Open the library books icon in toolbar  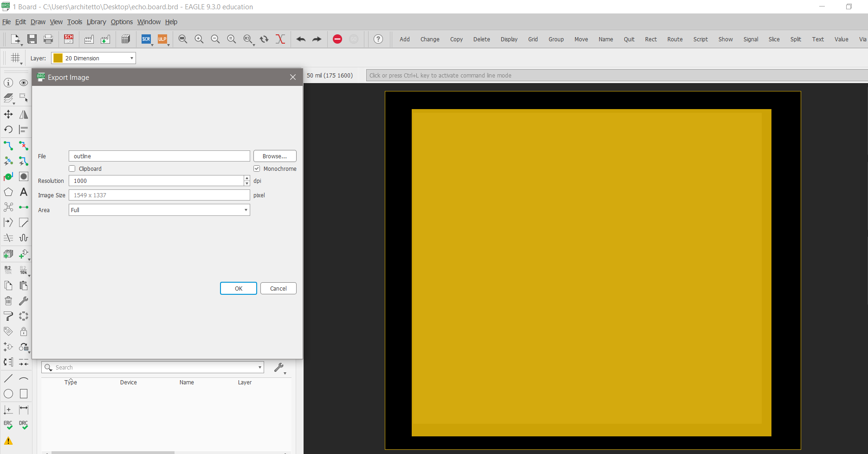coord(125,39)
